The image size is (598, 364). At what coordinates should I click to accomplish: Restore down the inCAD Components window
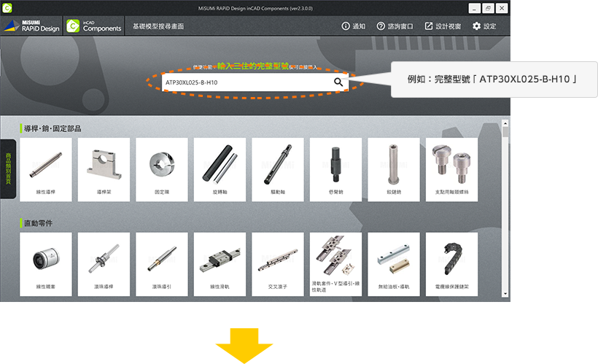pos(488,8)
